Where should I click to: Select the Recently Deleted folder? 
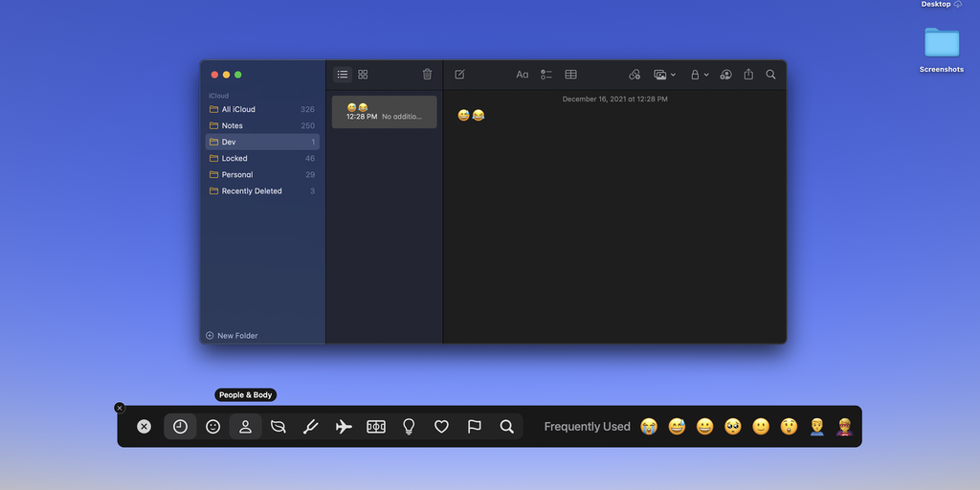click(252, 191)
